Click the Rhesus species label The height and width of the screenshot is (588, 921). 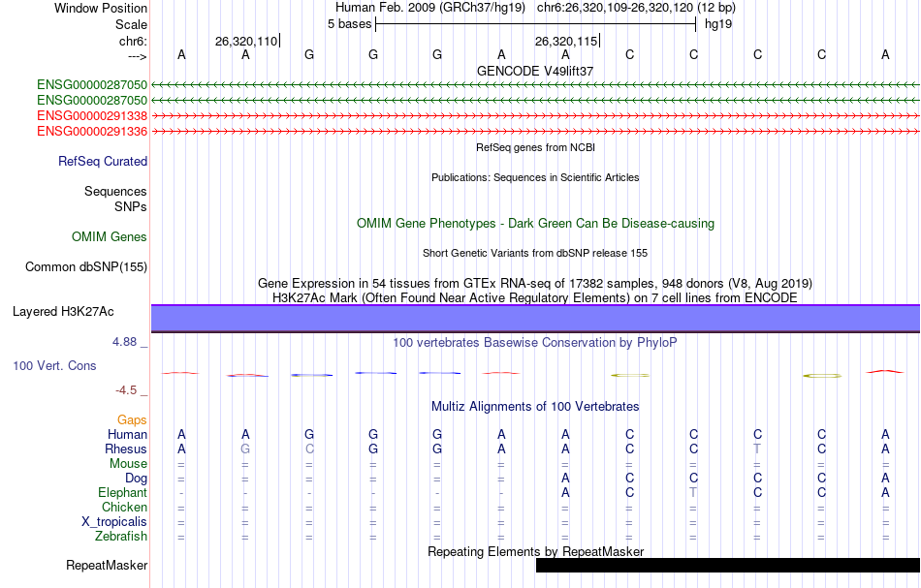click(x=126, y=449)
